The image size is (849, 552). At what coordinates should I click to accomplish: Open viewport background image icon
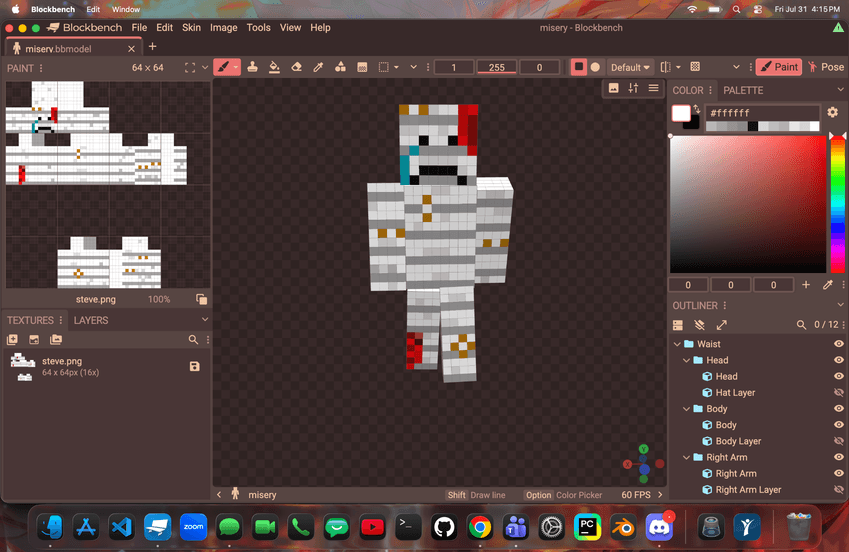coord(613,88)
